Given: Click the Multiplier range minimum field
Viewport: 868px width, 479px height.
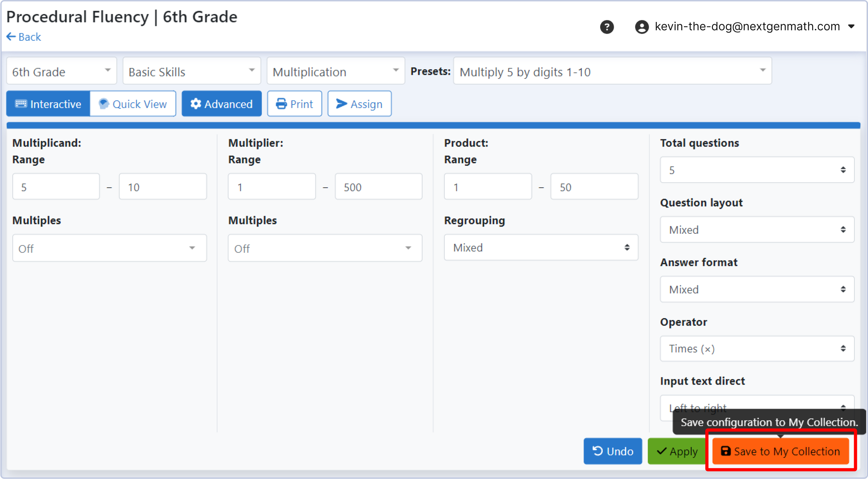Looking at the screenshot, I should pyautogui.click(x=272, y=187).
